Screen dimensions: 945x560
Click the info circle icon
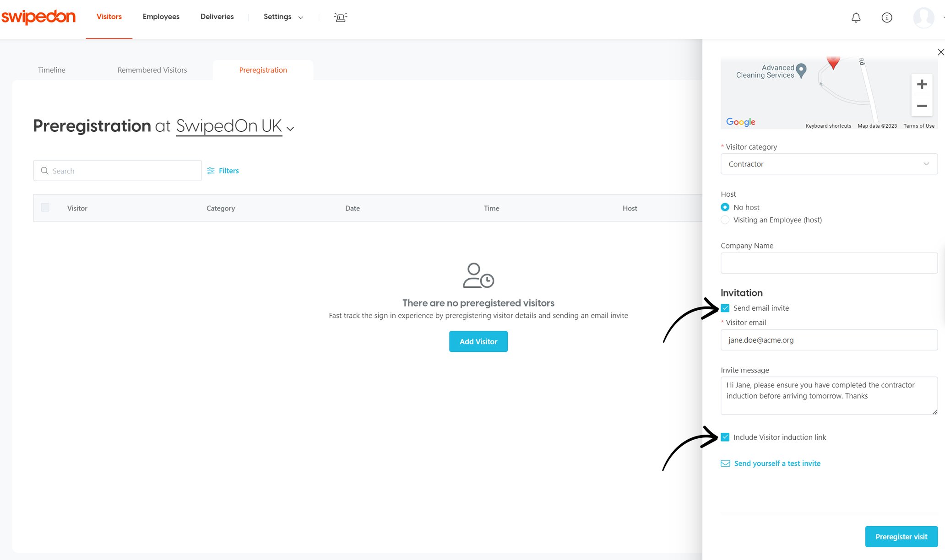886,18
